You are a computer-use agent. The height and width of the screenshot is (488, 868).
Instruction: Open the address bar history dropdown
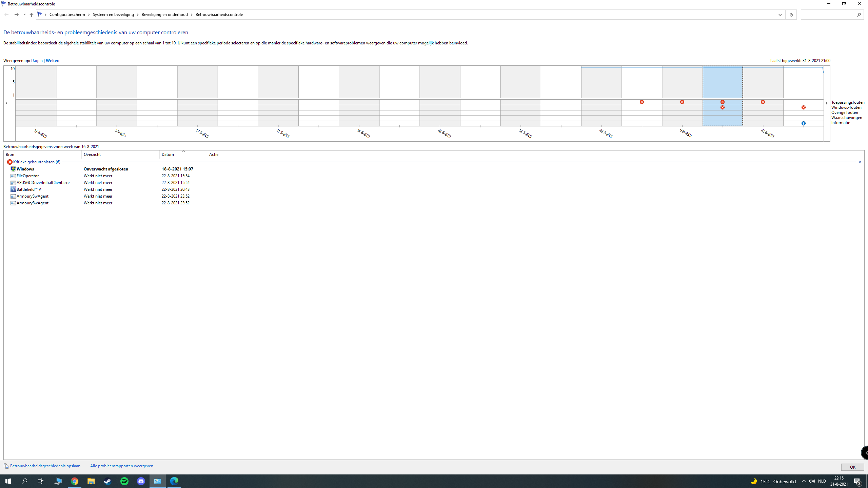pos(780,15)
